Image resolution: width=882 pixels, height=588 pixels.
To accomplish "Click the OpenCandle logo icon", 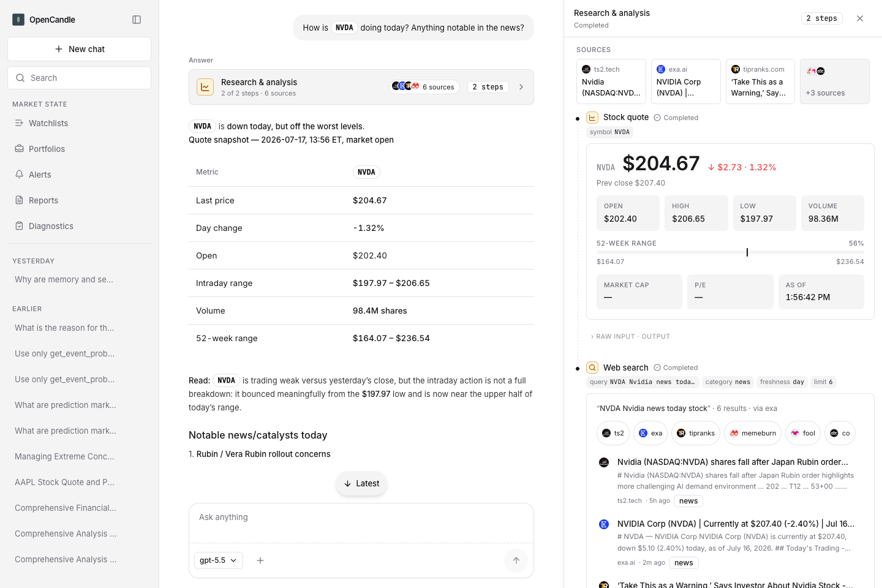I will click(18, 20).
